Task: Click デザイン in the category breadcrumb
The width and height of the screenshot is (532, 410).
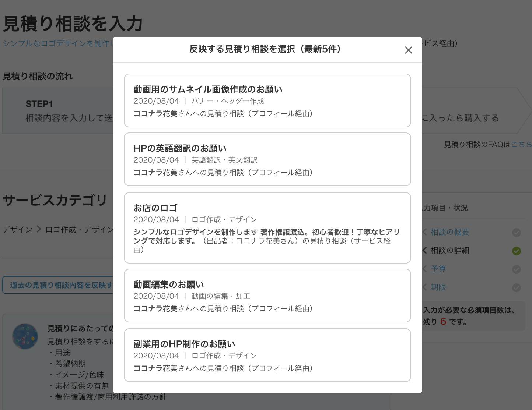Action: 17,230
